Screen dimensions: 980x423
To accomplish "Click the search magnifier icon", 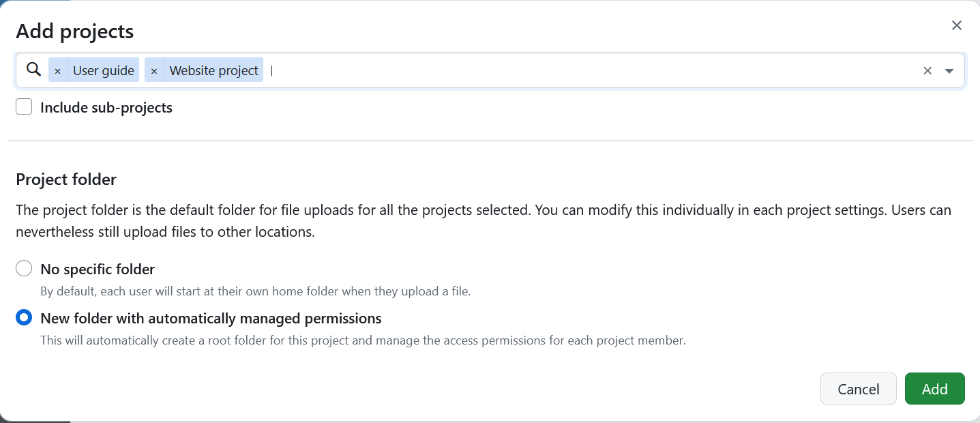I will [x=33, y=70].
